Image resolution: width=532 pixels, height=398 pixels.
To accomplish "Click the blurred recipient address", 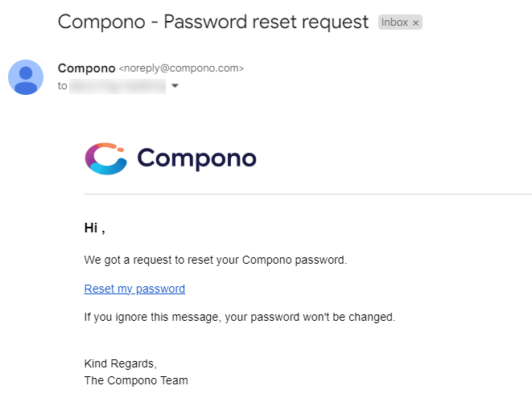I will click(118, 86).
